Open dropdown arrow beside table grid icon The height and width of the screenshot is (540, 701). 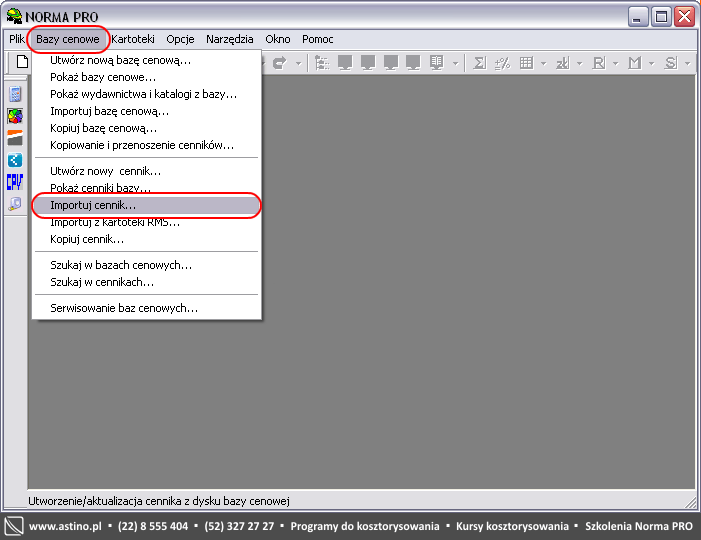point(544,63)
